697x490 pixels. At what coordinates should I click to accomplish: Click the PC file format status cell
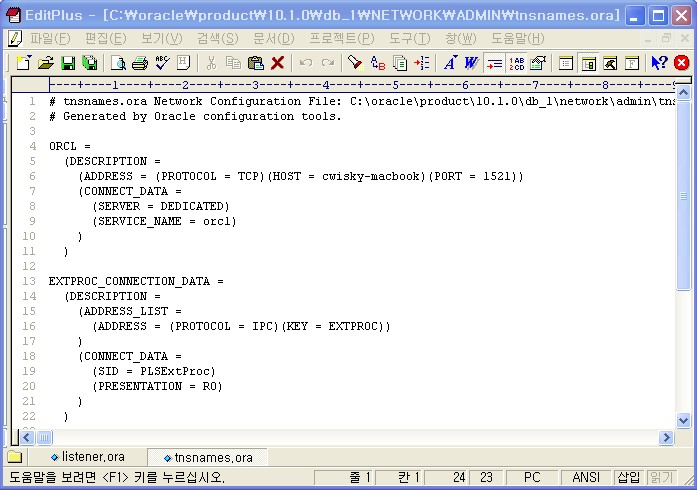[x=531, y=477]
